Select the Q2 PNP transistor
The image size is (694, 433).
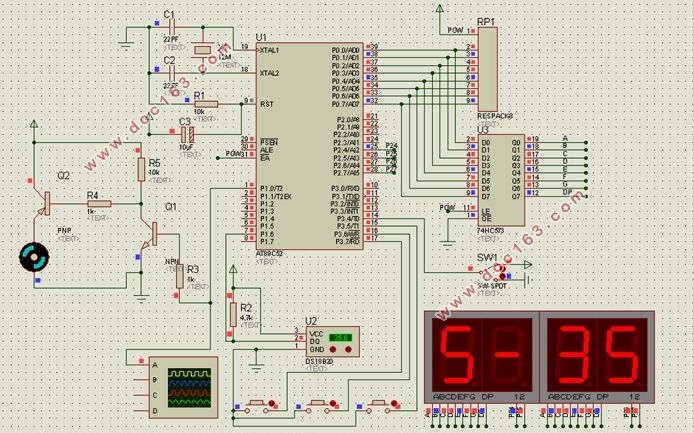[42, 204]
